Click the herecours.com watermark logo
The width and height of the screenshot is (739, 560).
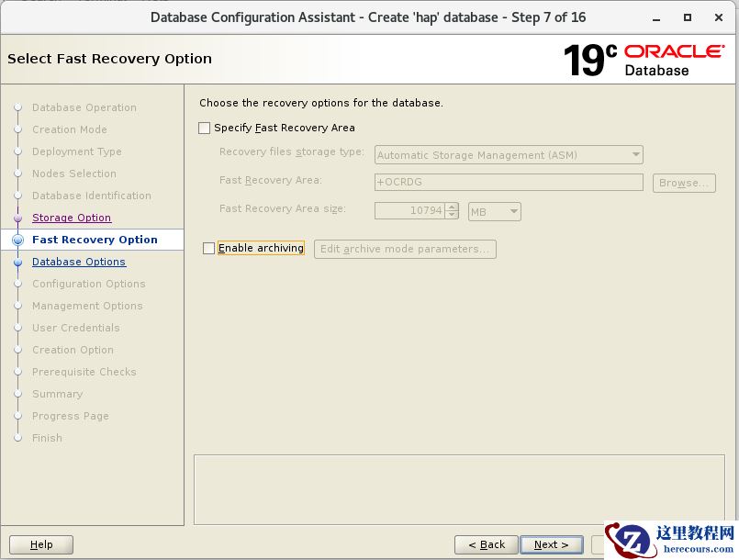pyautogui.click(x=671, y=540)
